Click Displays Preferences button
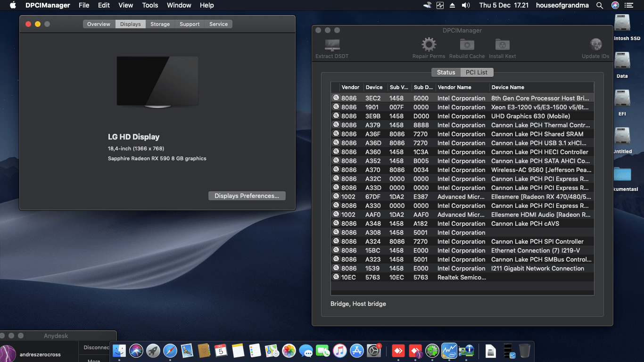This screenshot has height=362, width=644. (x=247, y=196)
